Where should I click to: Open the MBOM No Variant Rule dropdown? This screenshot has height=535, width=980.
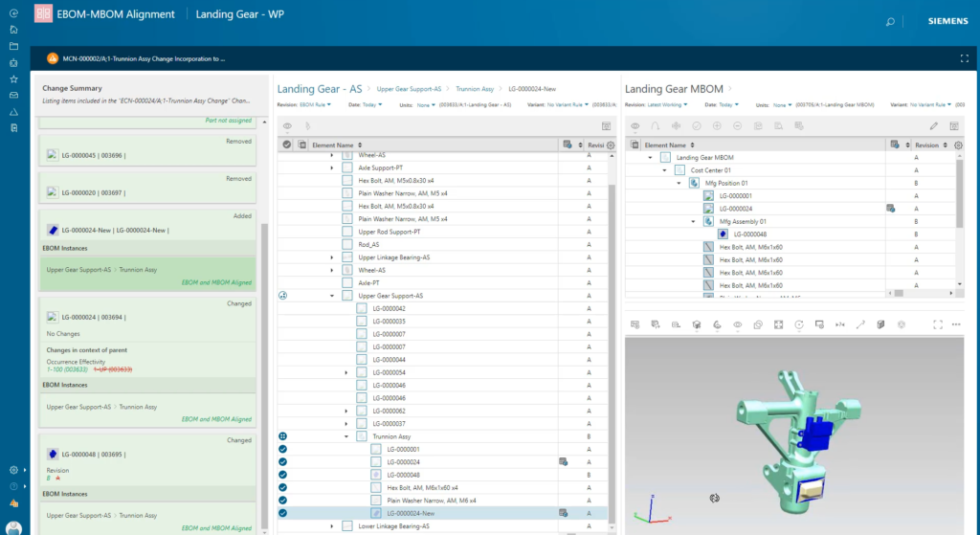[930, 104]
